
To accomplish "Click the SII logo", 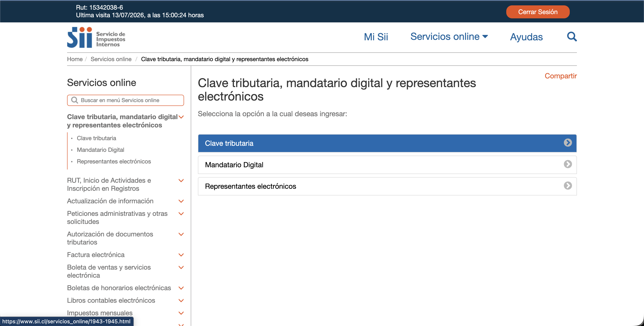I will (x=96, y=37).
